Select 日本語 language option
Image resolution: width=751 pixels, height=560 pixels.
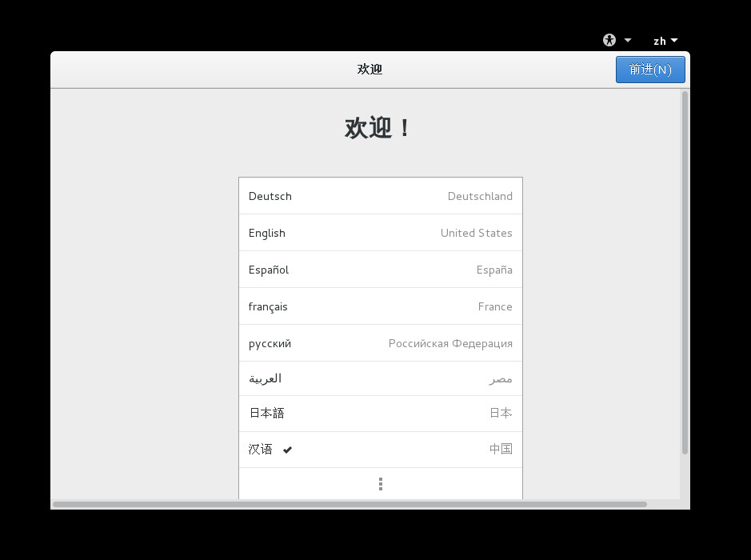coord(380,414)
